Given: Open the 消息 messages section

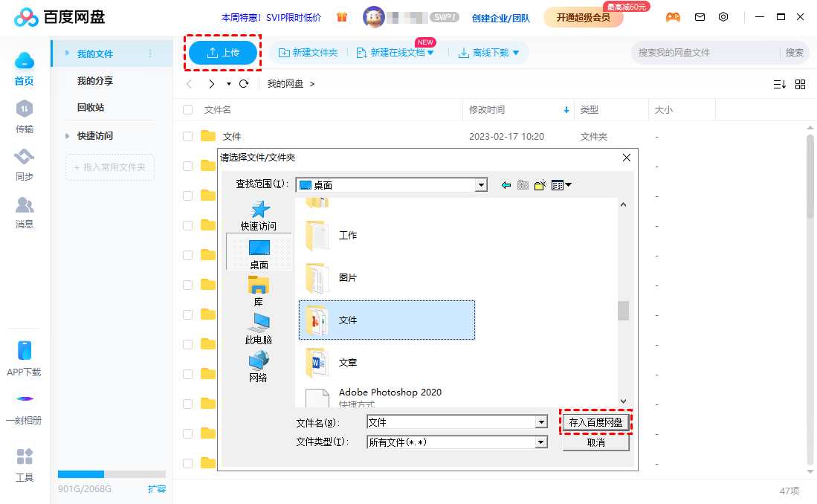Looking at the screenshot, I should pyautogui.click(x=24, y=213).
